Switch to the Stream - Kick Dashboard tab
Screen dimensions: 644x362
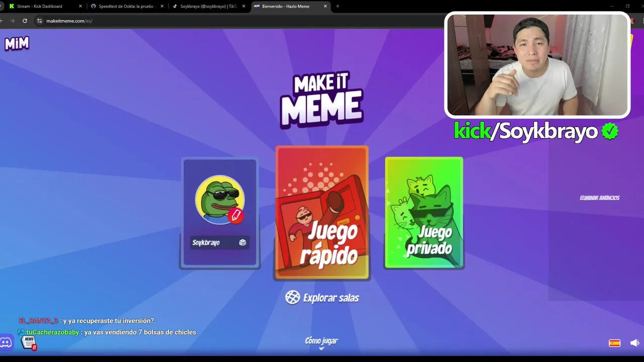point(44,6)
